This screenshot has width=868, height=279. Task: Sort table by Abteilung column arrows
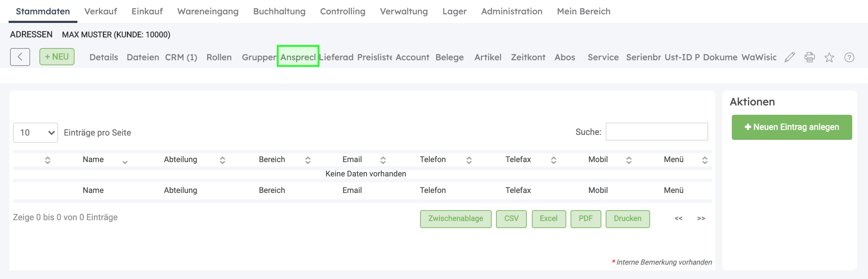click(223, 160)
